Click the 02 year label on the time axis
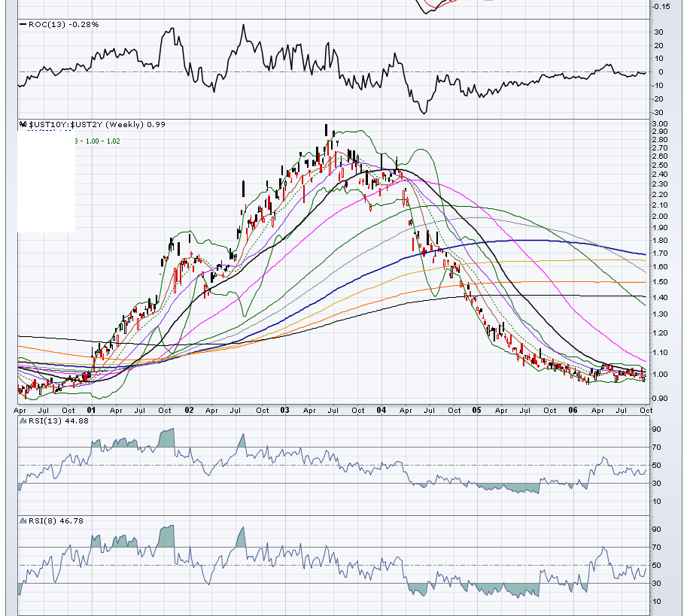696x616 pixels. click(x=189, y=410)
